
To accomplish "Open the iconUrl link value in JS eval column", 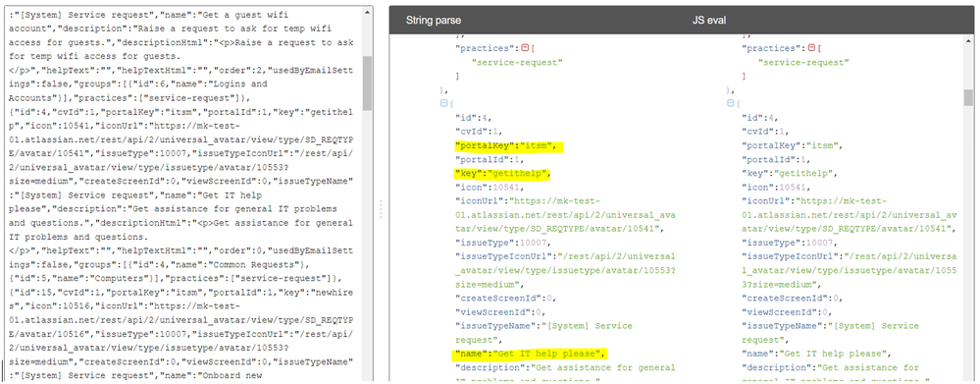I will 850,214.
